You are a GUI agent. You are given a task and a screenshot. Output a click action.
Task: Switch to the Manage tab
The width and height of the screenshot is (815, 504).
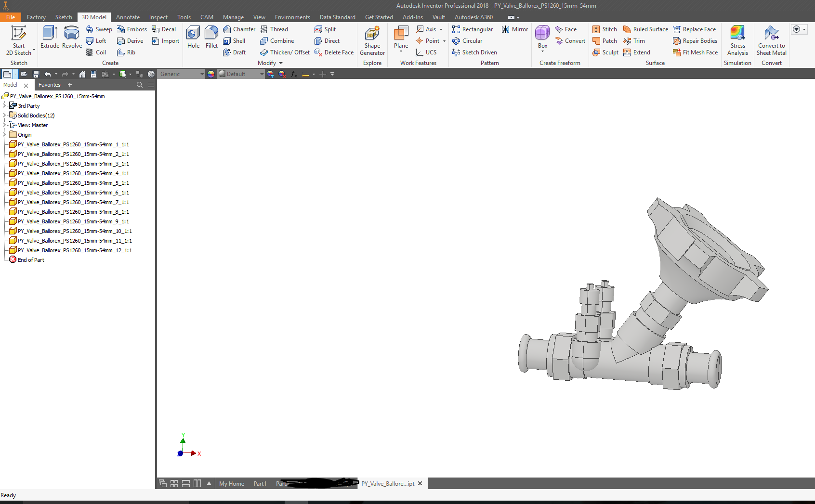coord(233,17)
